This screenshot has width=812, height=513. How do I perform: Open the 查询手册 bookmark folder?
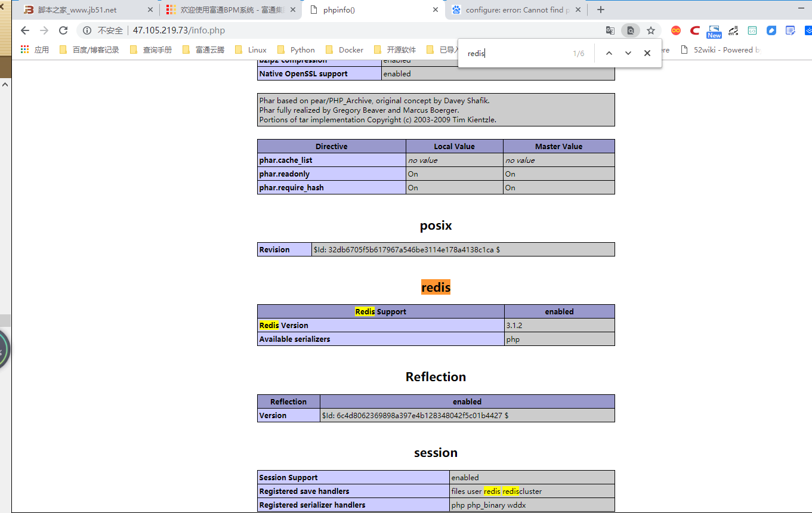click(x=150, y=50)
